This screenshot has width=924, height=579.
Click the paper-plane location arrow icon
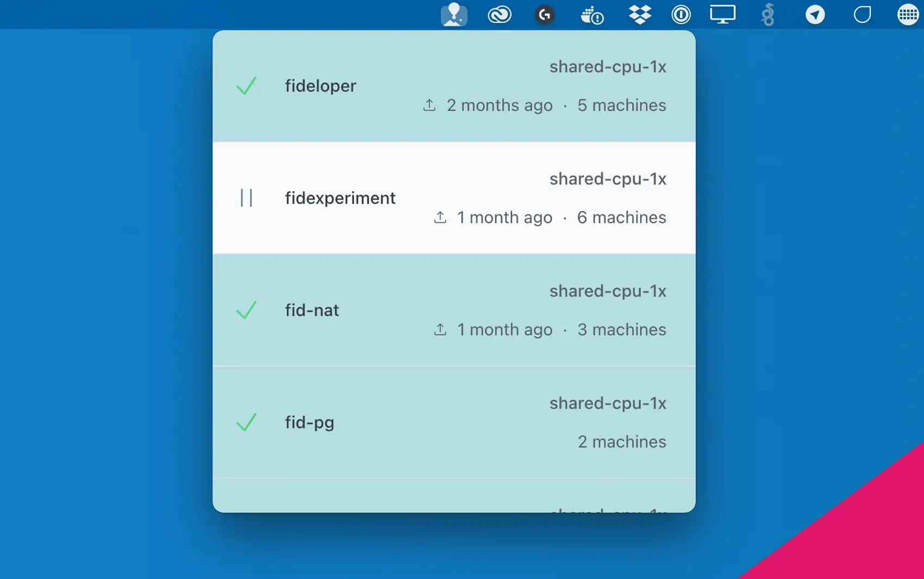tap(815, 15)
